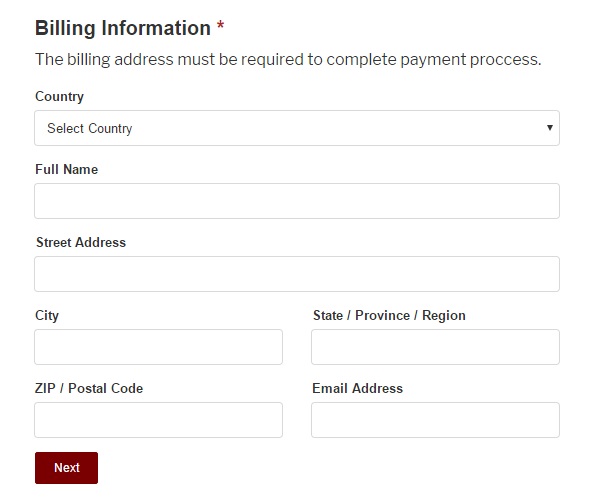
Task: Click the Country field label
Action: pyautogui.click(x=59, y=97)
